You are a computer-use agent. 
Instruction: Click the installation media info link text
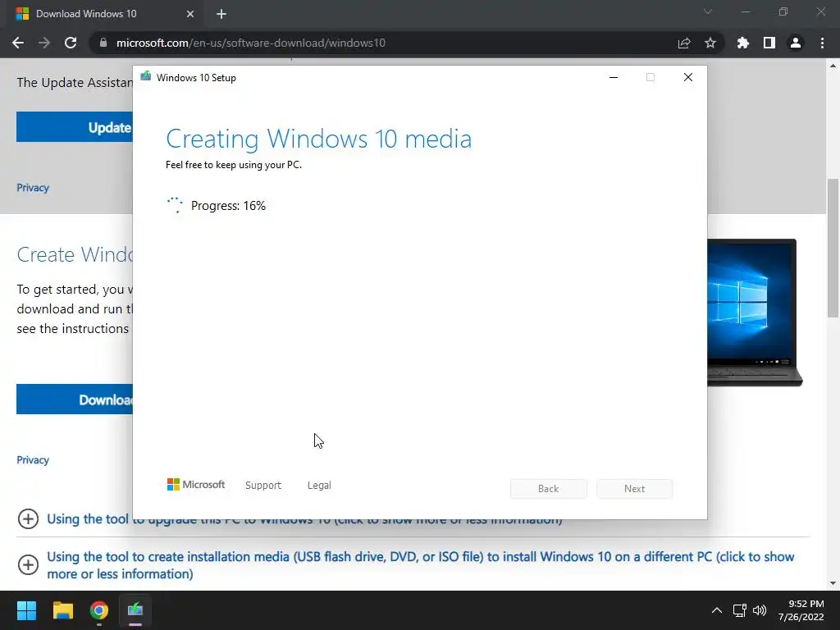pyautogui.click(x=421, y=565)
